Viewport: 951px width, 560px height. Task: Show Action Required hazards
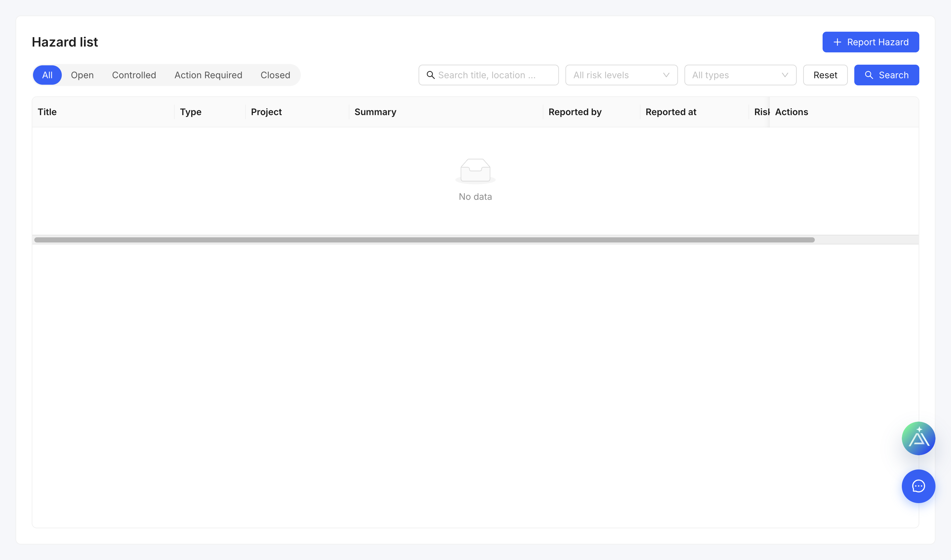pyautogui.click(x=208, y=75)
